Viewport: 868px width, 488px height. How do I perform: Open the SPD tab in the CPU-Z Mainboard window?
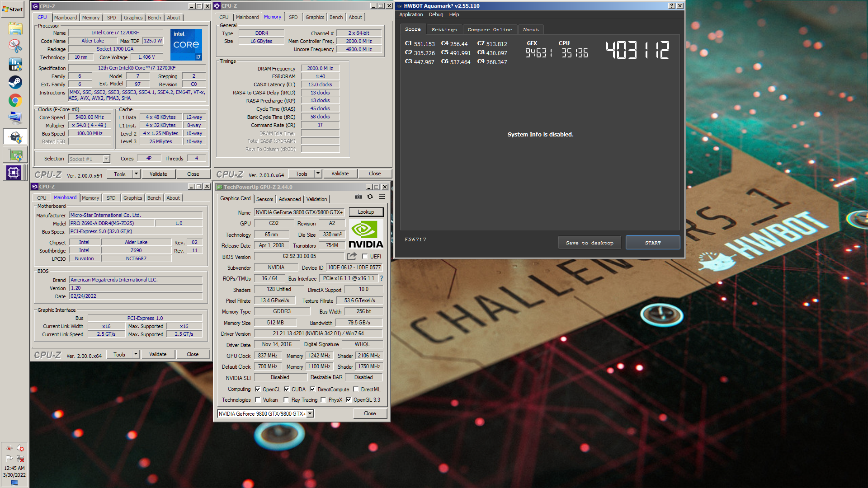111,198
